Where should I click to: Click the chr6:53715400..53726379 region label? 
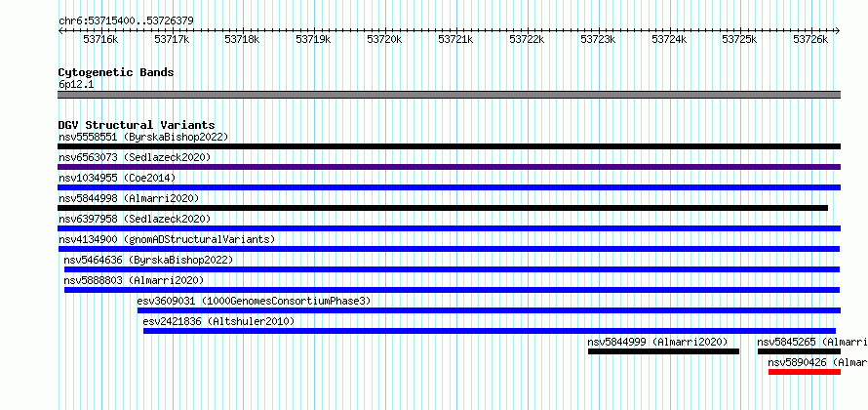click(126, 21)
